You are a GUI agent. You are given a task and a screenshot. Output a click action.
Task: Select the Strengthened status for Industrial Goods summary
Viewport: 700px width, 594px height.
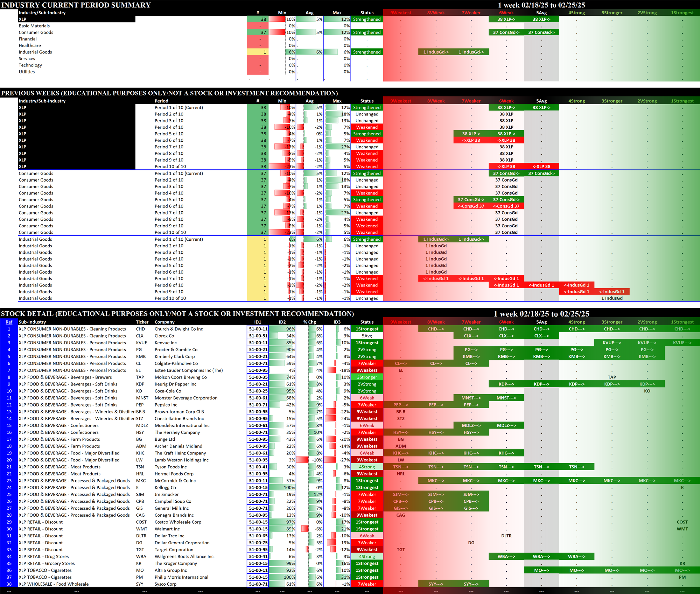(x=367, y=52)
